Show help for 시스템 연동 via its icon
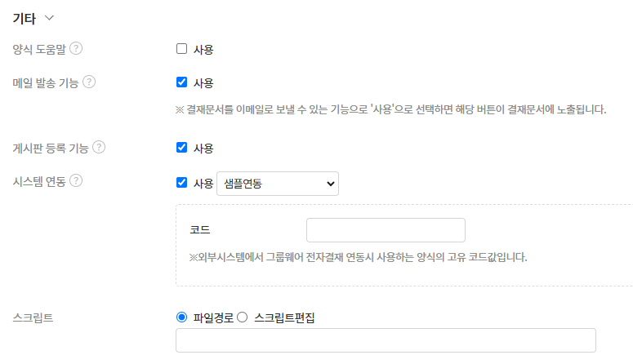633x364 pixels. [x=76, y=180]
